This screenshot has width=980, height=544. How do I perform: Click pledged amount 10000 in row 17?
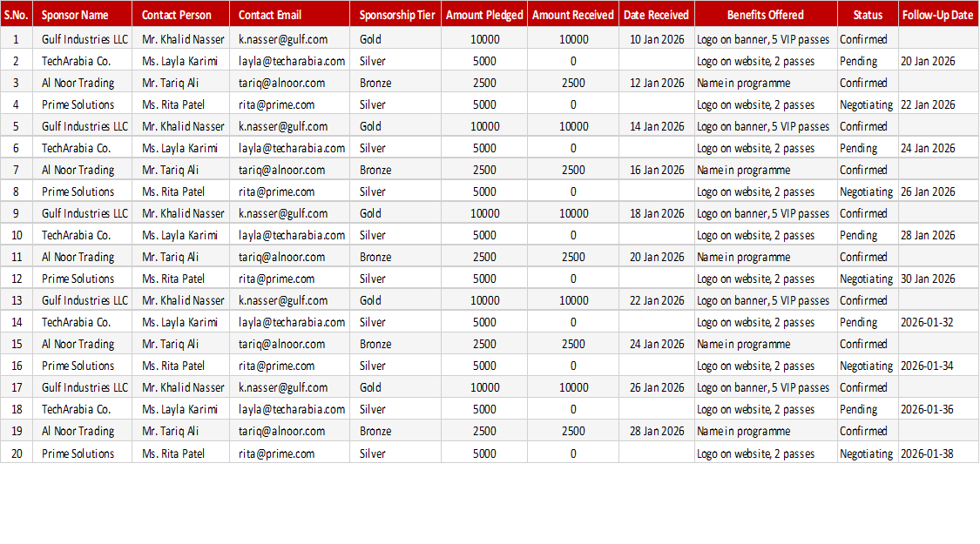485,388
